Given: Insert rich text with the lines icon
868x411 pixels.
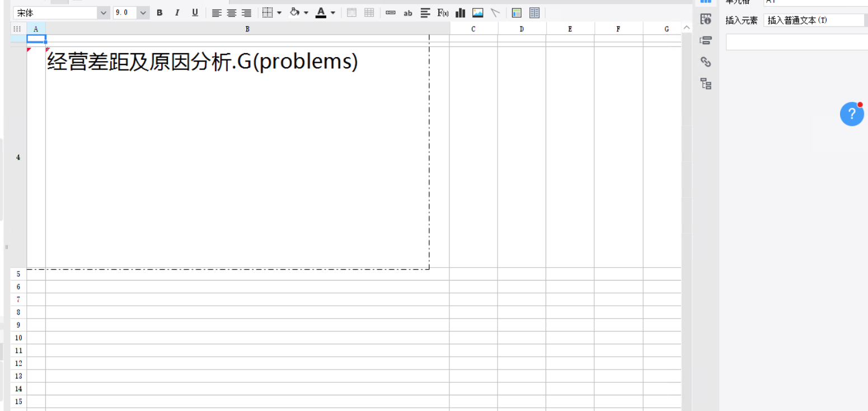Looking at the screenshot, I should pos(425,13).
